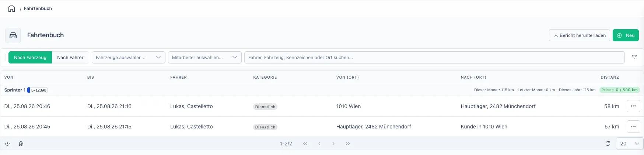Image resolution: width=644 pixels, height=155 pixels.
Task: Click Dienstlich badge in 58 km row
Action: click(x=265, y=107)
